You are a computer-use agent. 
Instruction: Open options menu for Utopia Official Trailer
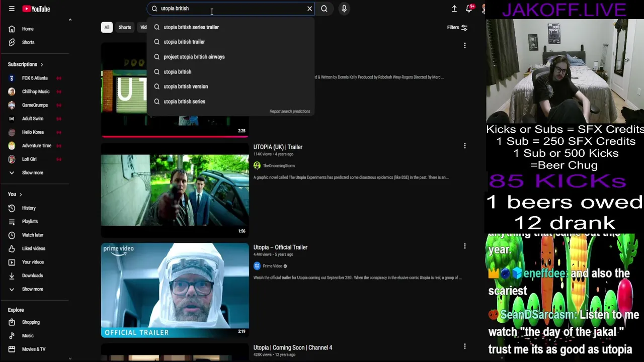(465, 246)
